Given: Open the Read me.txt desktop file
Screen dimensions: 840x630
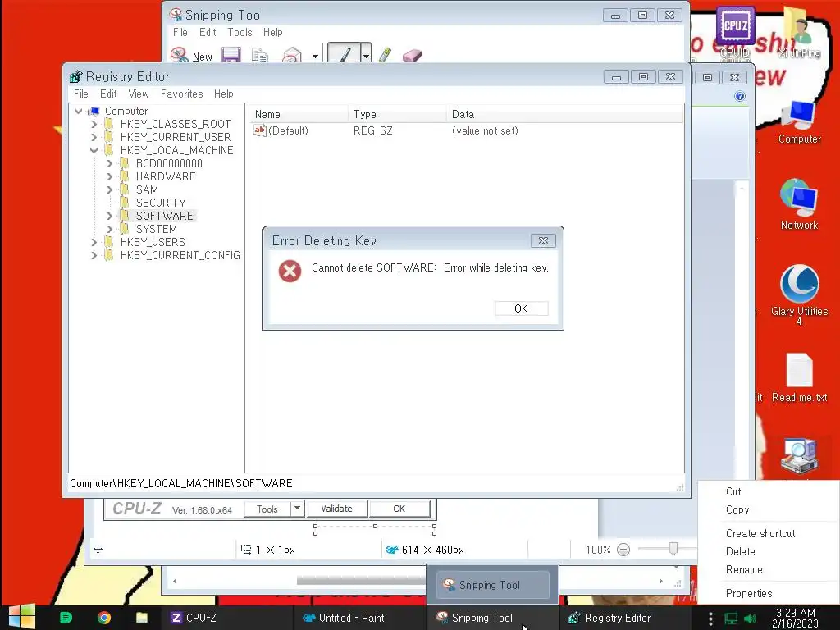Looking at the screenshot, I should tap(799, 377).
